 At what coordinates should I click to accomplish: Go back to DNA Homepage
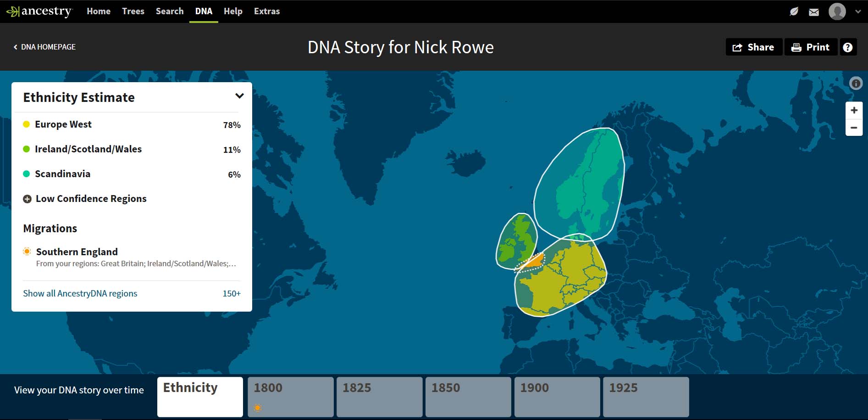click(44, 47)
